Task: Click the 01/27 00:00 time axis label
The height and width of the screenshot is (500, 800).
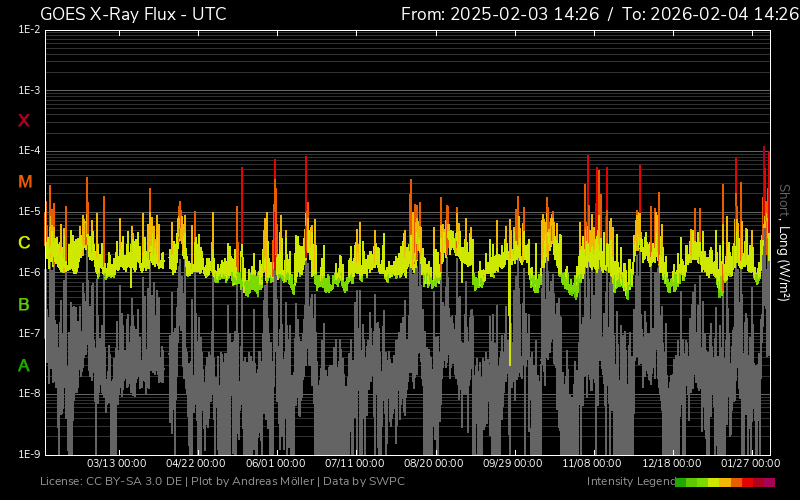Action: (x=750, y=463)
